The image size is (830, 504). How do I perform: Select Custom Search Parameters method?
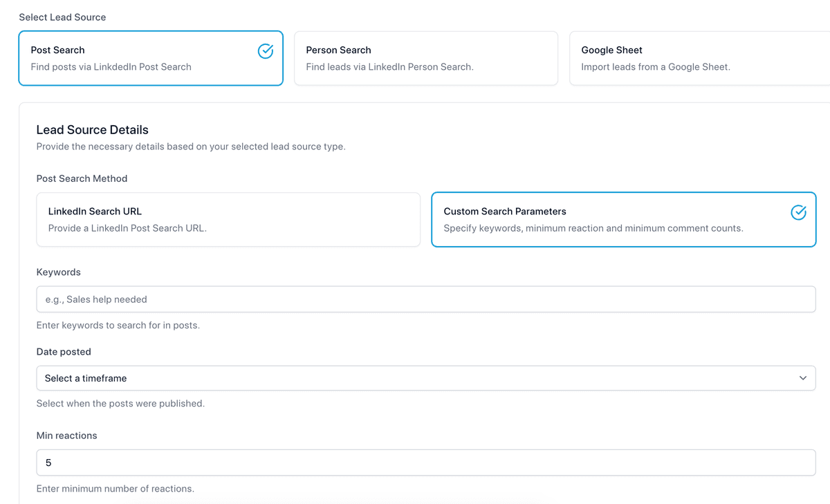[x=624, y=219]
